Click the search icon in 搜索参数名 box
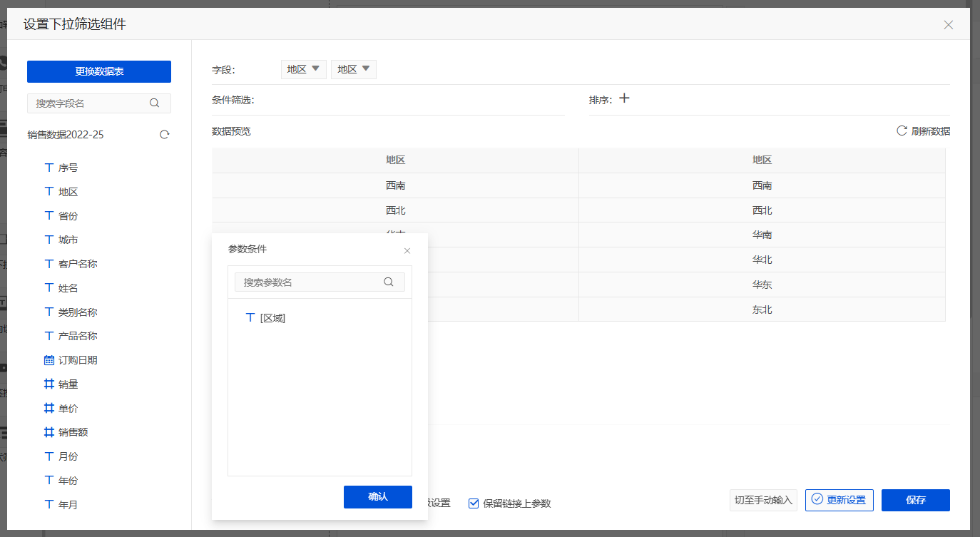This screenshot has height=537, width=980. coord(389,282)
